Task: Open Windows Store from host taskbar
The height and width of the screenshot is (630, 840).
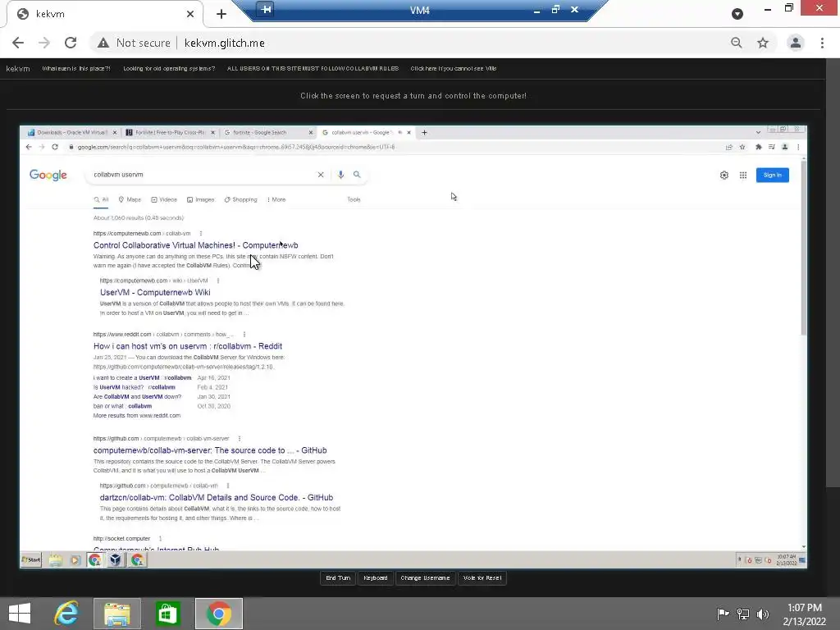Action: pos(167,614)
